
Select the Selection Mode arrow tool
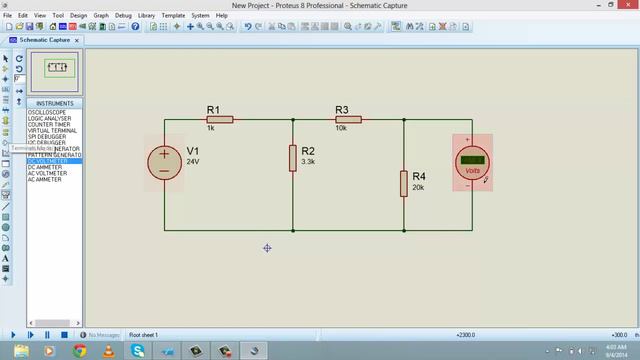5,59
